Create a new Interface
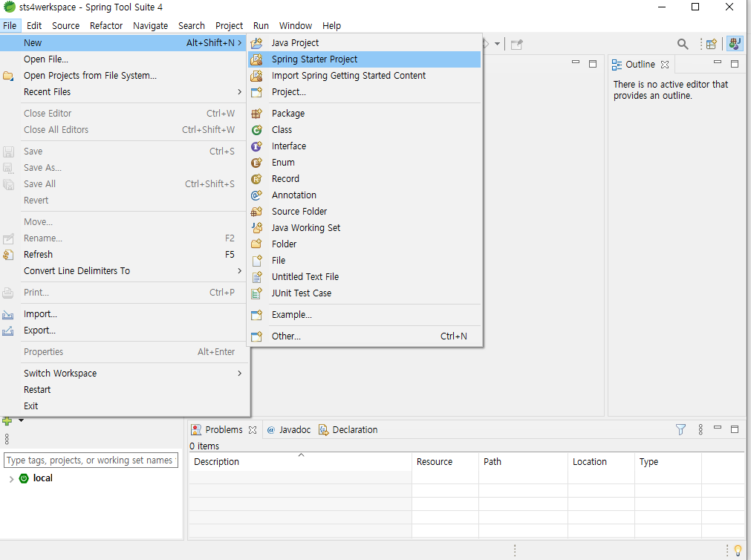 point(365,146)
